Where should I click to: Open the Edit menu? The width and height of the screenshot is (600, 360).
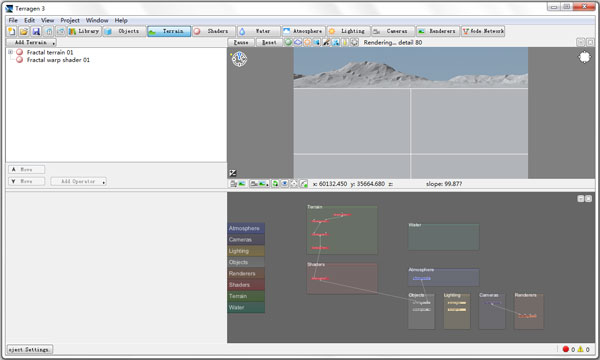click(x=29, y=20)
